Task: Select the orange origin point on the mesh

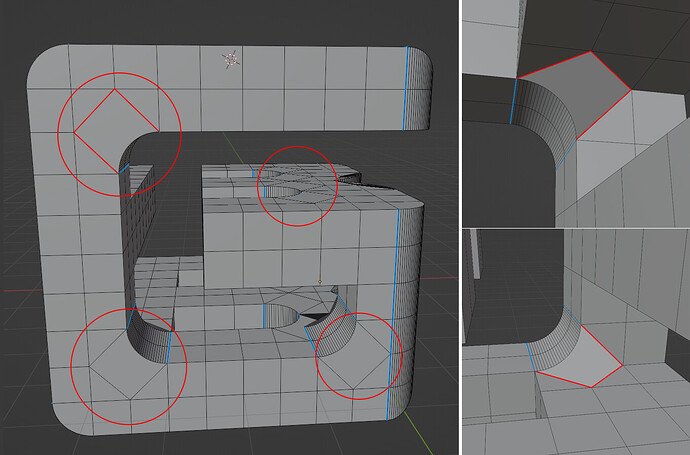Action: (x=320, y=282)
